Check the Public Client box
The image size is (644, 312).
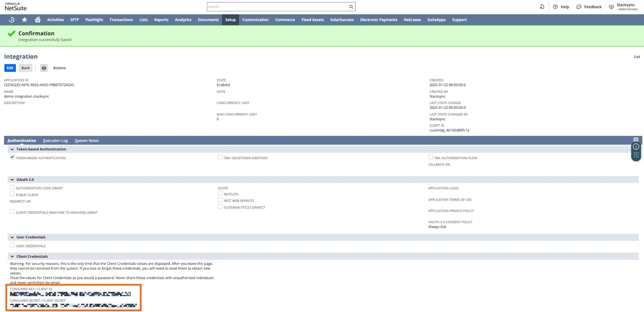click(x=12, y=194)
